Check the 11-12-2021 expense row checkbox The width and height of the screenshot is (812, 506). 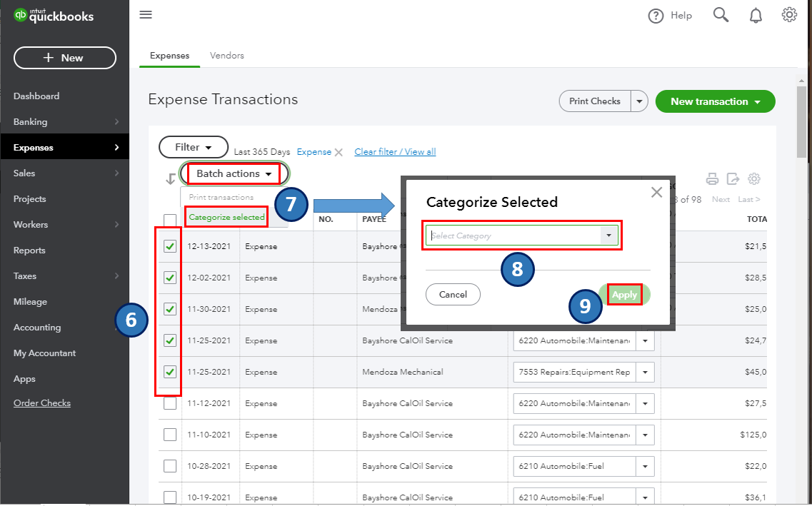170,403
